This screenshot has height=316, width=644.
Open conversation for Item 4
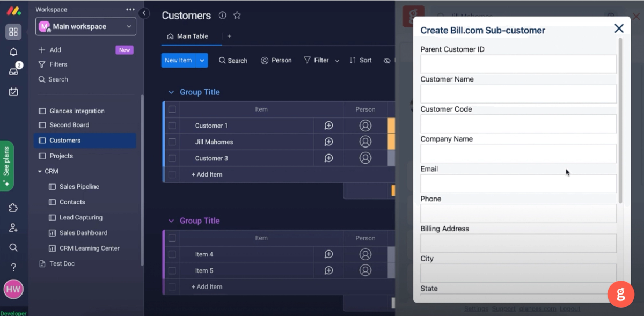click(328, 254)
